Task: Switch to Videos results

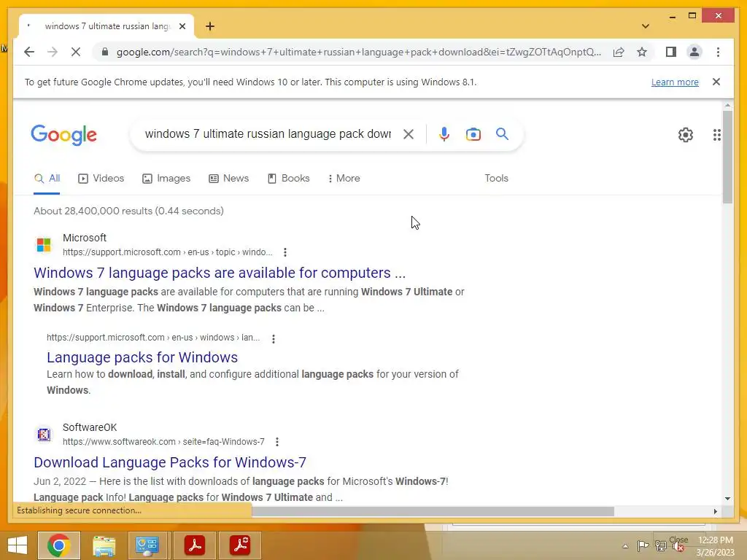Action: tap(101, 179)
